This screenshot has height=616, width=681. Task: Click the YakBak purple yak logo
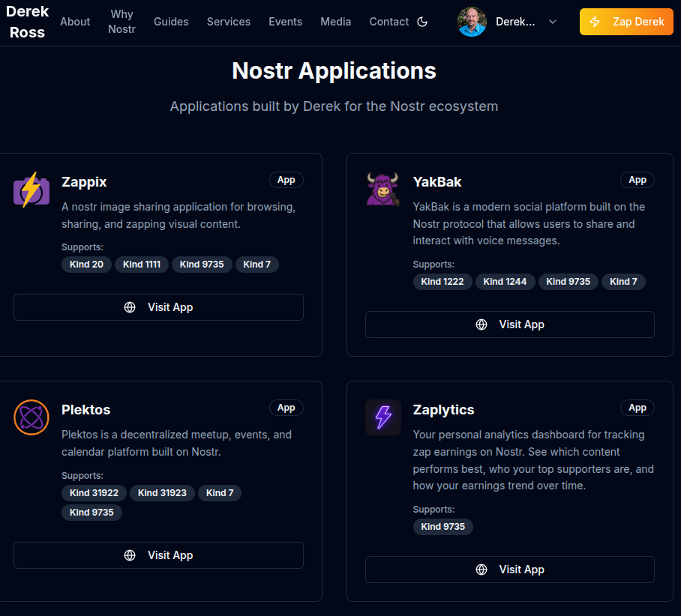click(x=382, y=189)
